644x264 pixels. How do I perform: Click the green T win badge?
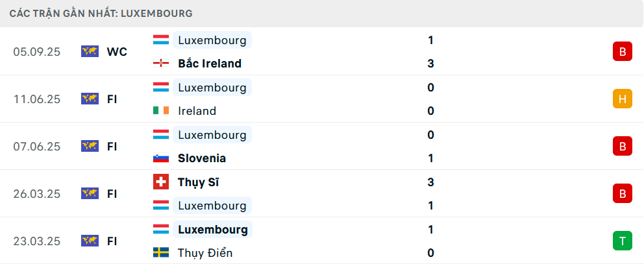point(622,241)
